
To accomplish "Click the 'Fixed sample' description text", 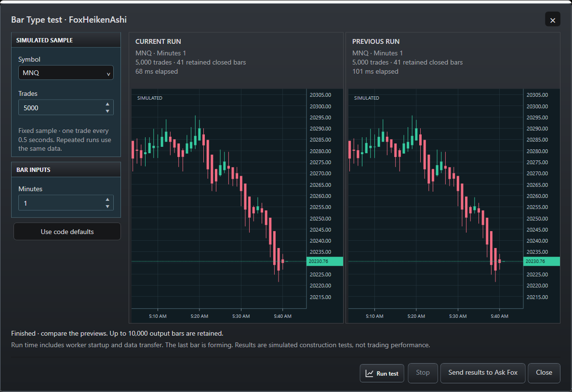I will pos(65,140).
